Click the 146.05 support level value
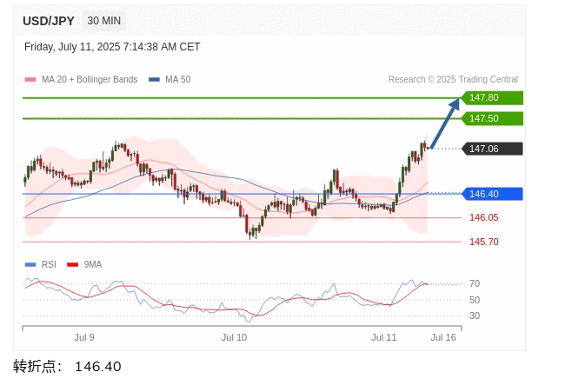The image size is (565, 392). (x=484, y=217)
